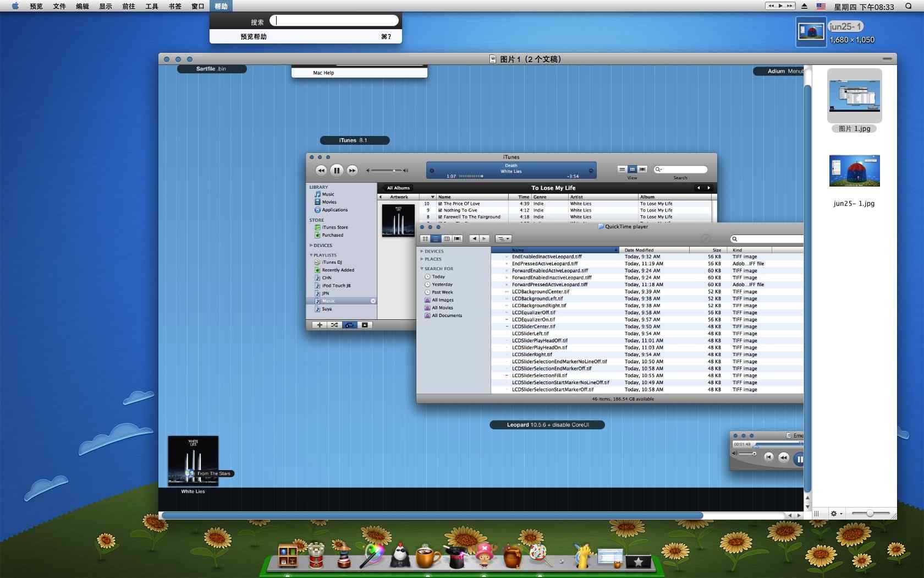Click the menu bar previous-track button
The height and width of the screenshot is (578, 924).
point(771,6)
